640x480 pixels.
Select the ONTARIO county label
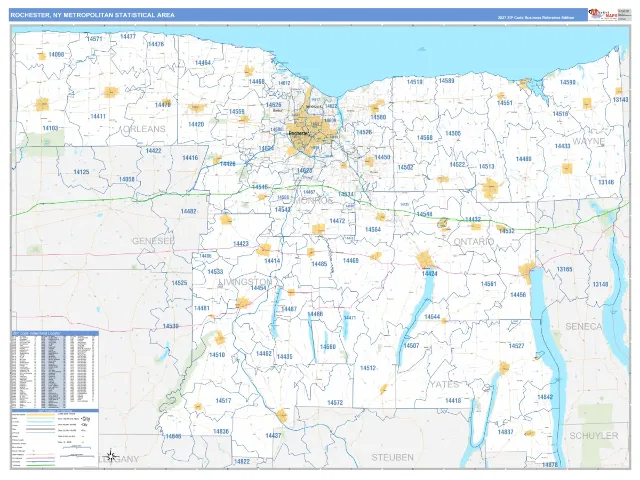pos(473,242)
